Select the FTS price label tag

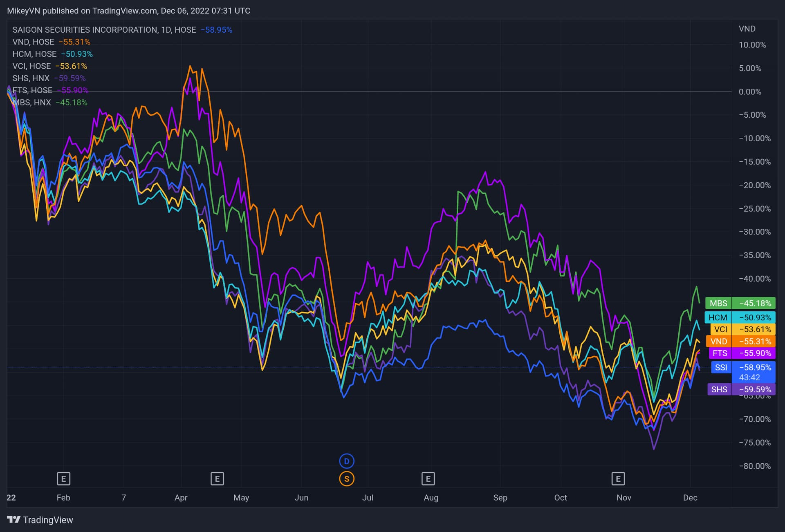720,353
